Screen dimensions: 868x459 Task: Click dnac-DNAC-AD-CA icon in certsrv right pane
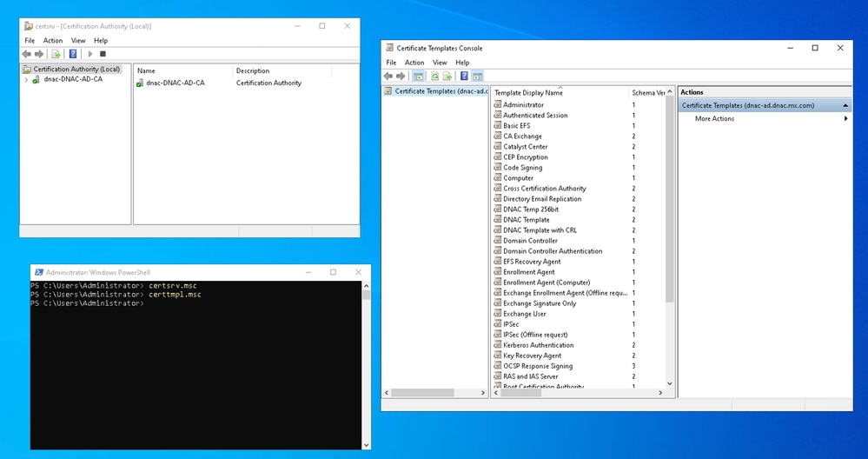[x=140, y=83]
